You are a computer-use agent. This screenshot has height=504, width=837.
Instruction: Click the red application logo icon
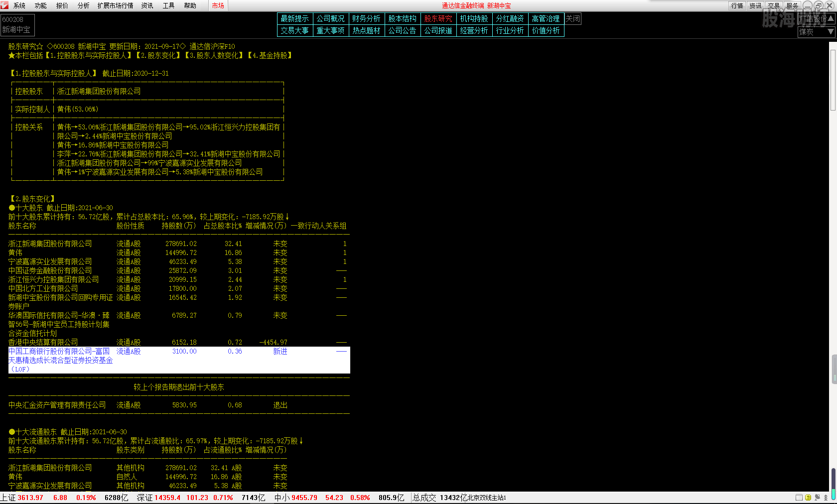click(x=4, y=5)
